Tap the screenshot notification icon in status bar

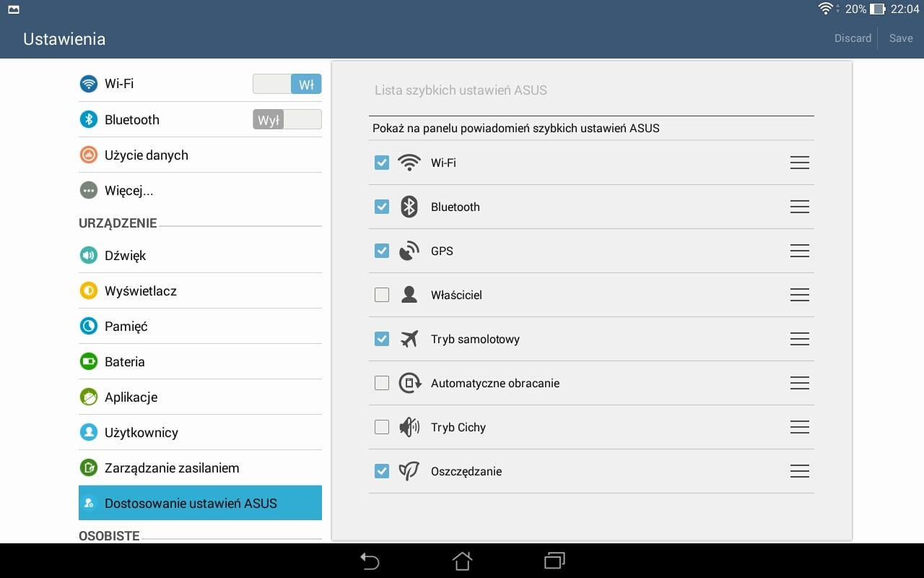[x=14, y=9]
